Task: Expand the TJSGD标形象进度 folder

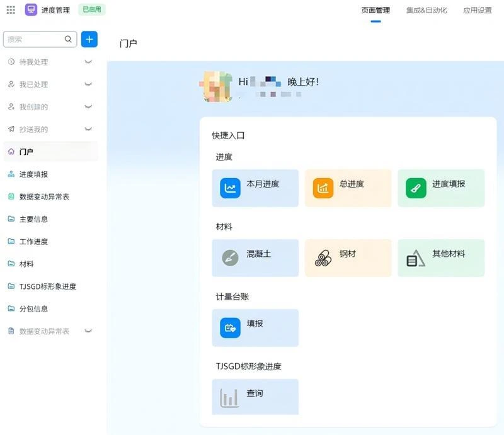Action: coord(47,286)
